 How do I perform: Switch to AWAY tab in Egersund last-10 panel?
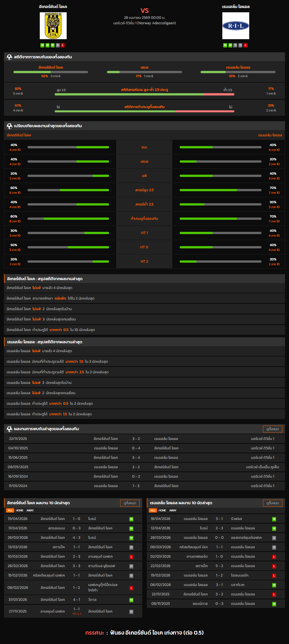tap(30, 511)
